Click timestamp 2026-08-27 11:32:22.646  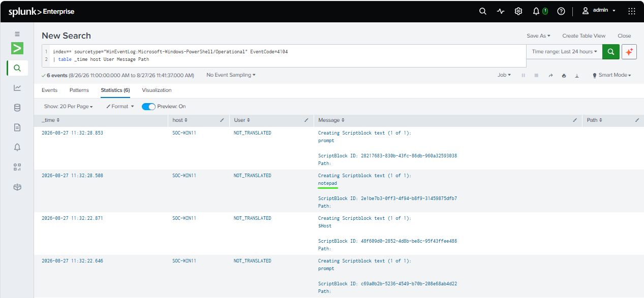[72, 261]
